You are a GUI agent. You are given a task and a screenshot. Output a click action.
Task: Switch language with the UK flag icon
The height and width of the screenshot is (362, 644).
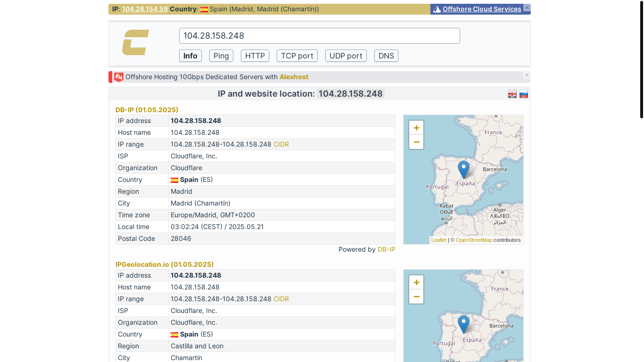pos(512,94)
